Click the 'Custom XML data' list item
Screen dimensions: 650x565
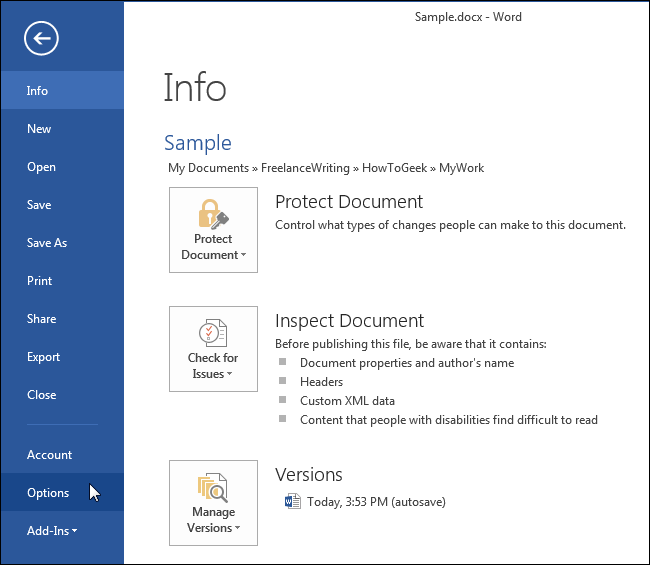(x=347, y=401)
